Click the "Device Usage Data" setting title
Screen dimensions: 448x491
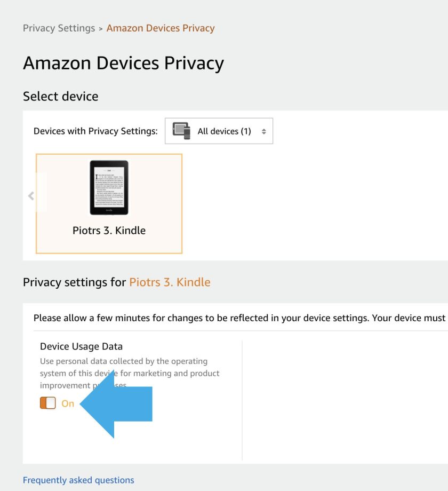click(81, 346)
